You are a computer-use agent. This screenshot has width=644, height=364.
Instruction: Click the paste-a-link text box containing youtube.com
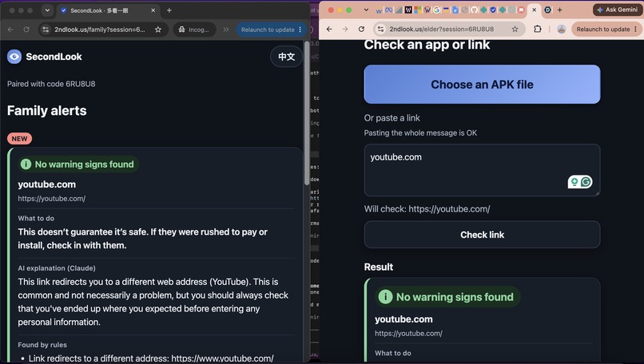[x=482, y=170]
